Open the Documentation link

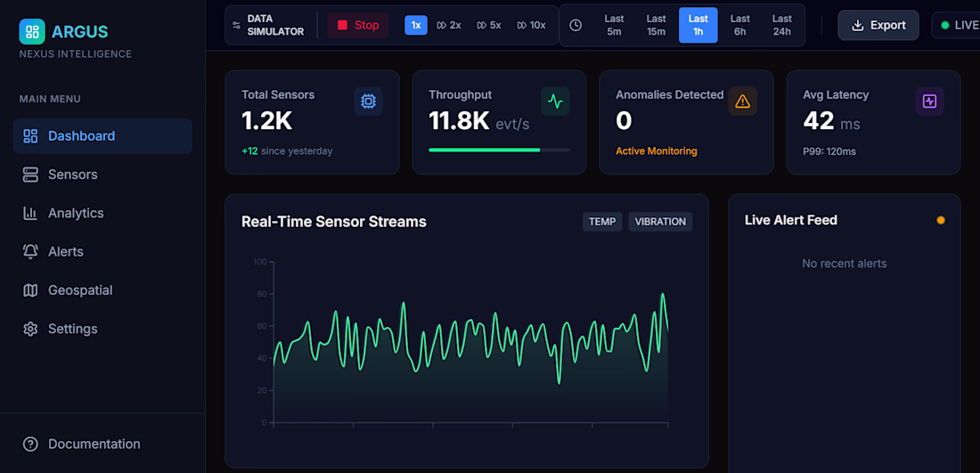[x=102, y=444]
